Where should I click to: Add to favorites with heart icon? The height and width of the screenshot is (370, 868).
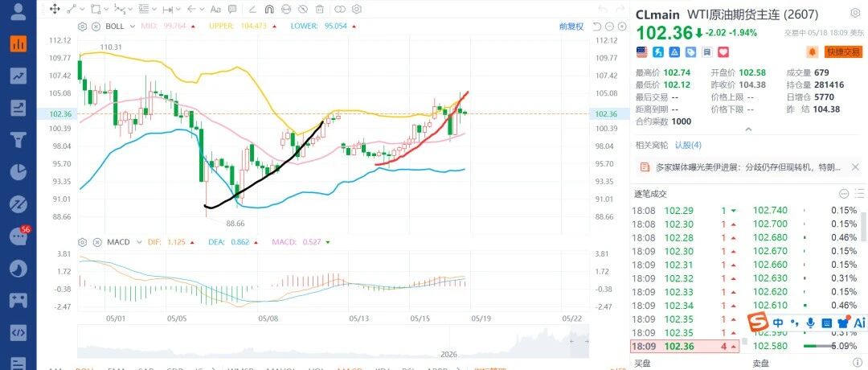(x=723, y=52)
